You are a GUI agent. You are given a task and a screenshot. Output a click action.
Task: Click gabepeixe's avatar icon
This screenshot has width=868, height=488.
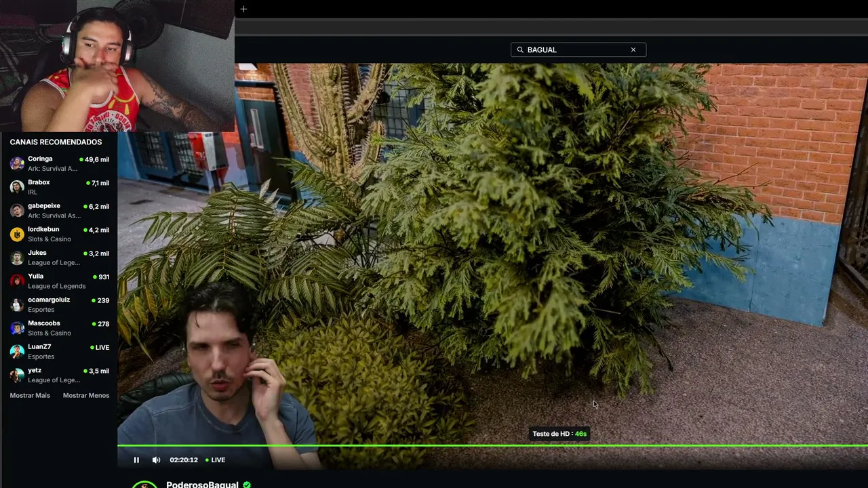pyautogui.click(x=17, y=210)
